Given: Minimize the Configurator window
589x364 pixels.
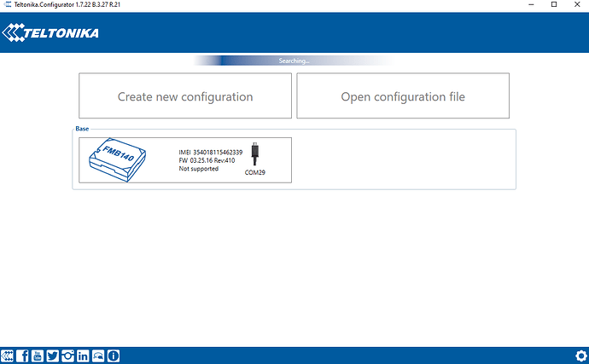Looking at the screenshot, I should (531, 4).
